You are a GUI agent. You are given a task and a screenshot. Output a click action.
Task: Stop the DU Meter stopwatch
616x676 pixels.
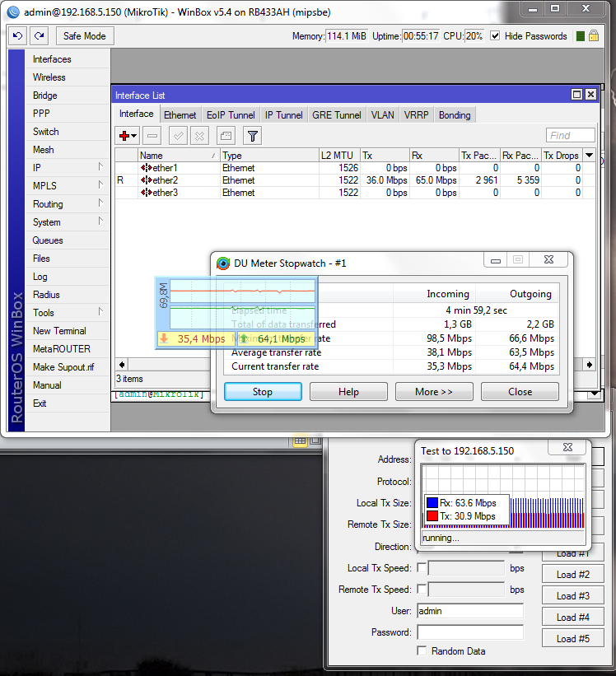(263, 391)
